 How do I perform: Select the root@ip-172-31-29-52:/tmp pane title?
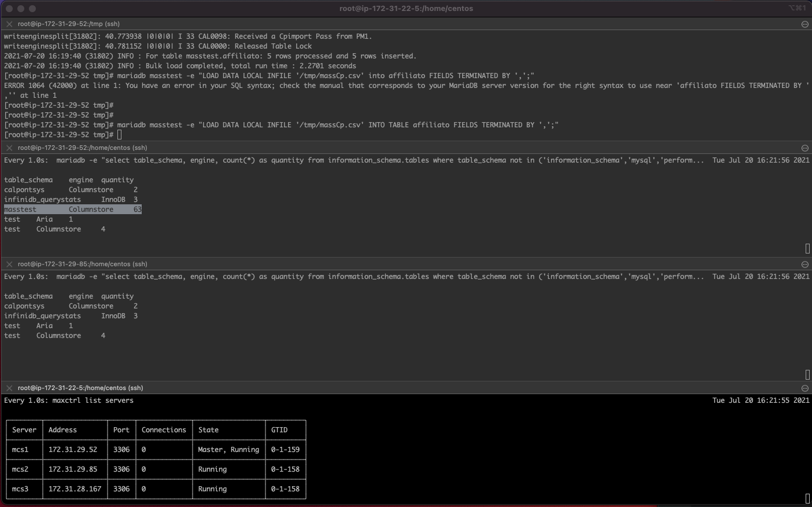point(68,24)
